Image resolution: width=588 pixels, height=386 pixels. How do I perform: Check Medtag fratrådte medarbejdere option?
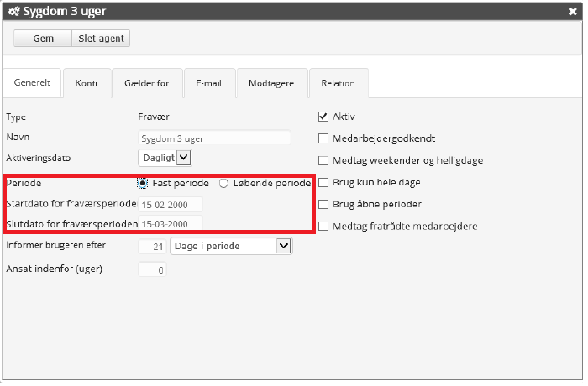click(x=323, y=226)
